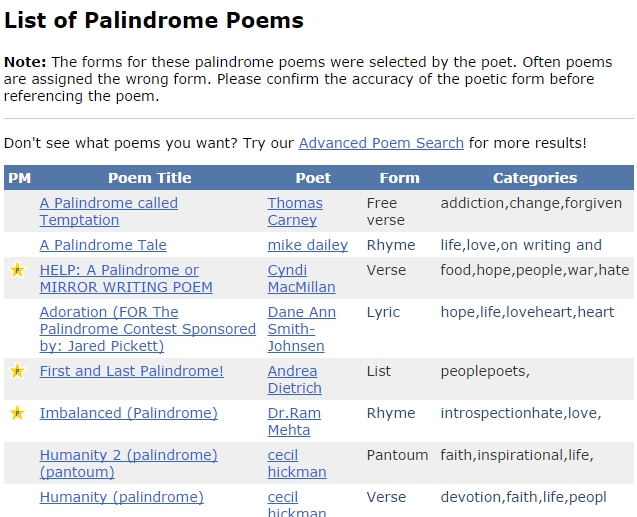Click the star icon beside First and Last Palindrome
Screen dimensions: 637x517
[17, 371]
